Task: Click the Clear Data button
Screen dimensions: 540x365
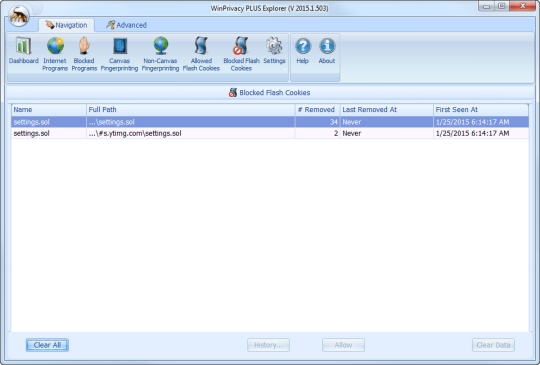Action: point(493,345)
